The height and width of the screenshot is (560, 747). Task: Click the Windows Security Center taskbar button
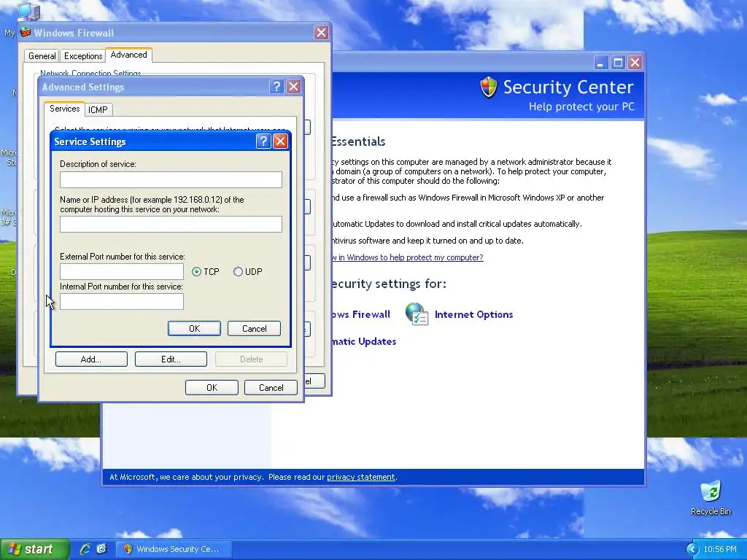pyautogui.click(x=174, y=549)
